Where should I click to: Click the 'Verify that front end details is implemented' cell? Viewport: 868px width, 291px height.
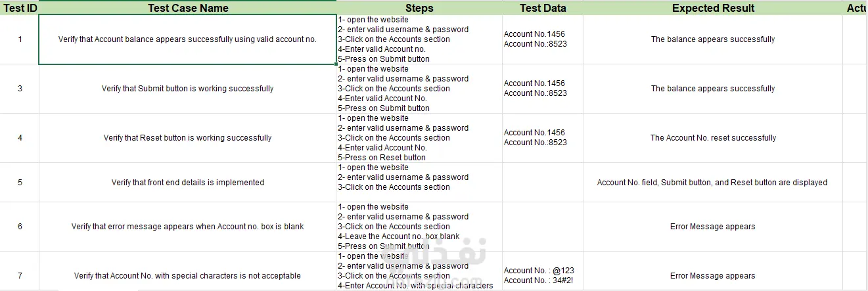(188, 183)
